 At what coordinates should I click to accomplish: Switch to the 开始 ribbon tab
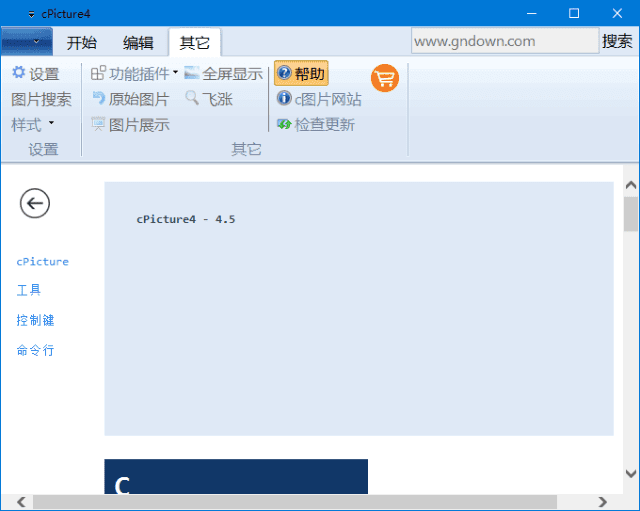[x=82, y=42]
